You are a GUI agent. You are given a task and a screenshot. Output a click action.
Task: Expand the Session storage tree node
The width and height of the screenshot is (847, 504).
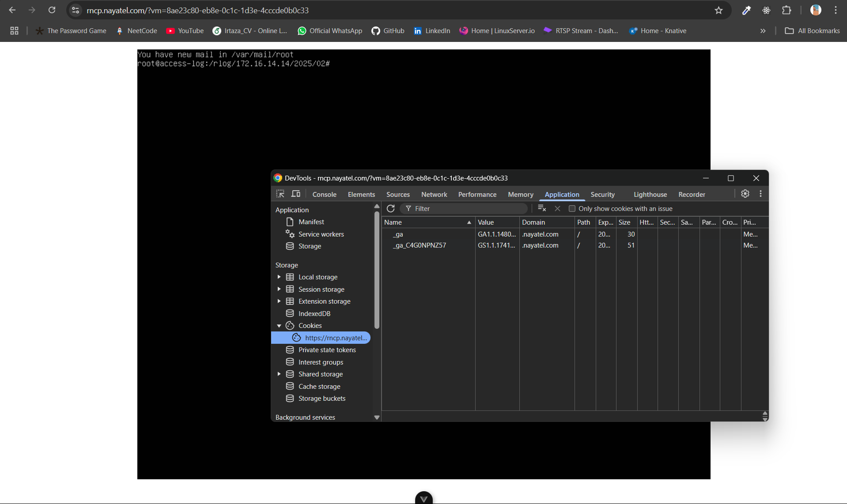[279, 289]
